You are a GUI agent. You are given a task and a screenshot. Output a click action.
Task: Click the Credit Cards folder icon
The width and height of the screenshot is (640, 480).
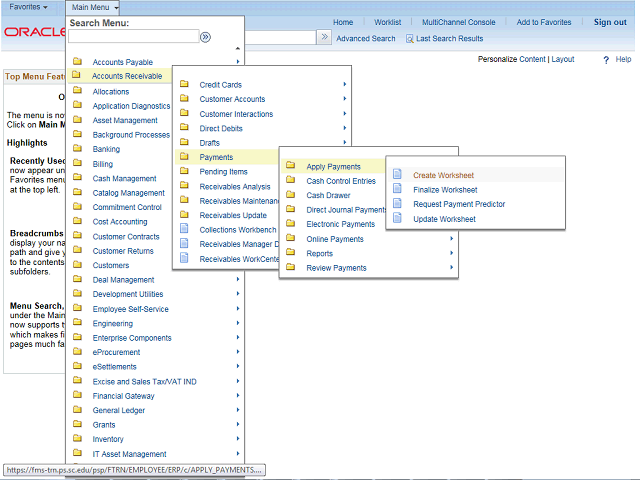184,85
